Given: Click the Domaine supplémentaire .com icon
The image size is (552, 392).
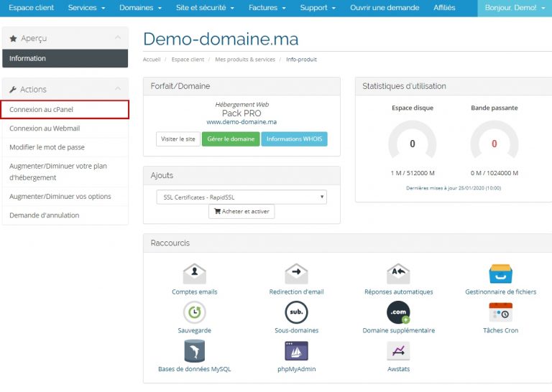Looking at the screenshot, I should pyautogui.click(x=398, y=312).
